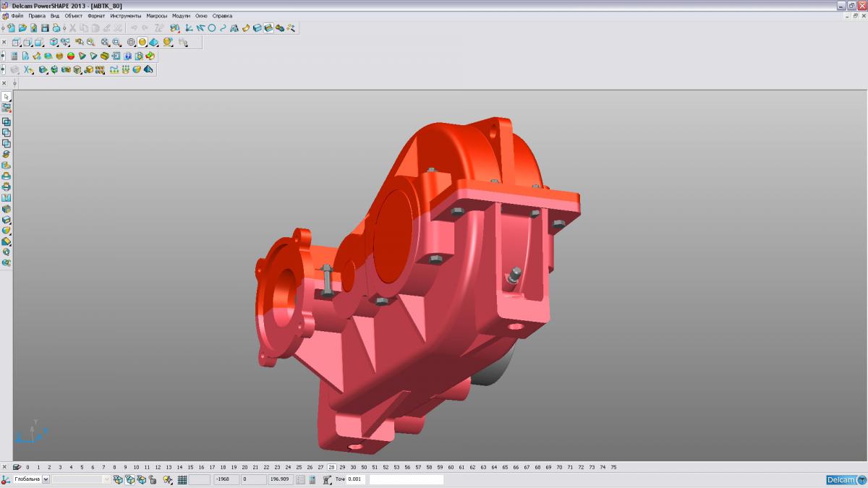This screenshot has height=488, width=868.
Task: Close the levels bar with its X
Action: click(x=4, y=467)
